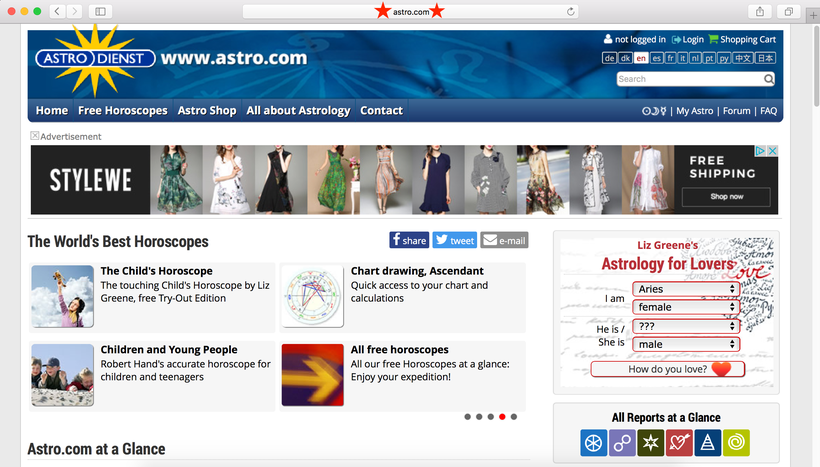The width and height of the screenshot is (820, 467).
Task: Share on Facebook button
Action: click(x=409, y=240)
